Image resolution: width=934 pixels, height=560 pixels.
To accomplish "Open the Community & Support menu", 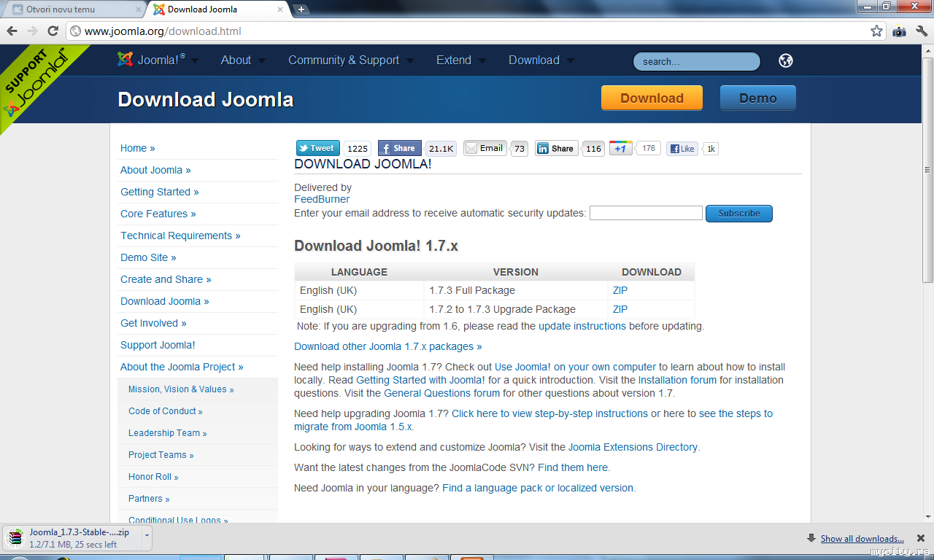I will 344,61.
